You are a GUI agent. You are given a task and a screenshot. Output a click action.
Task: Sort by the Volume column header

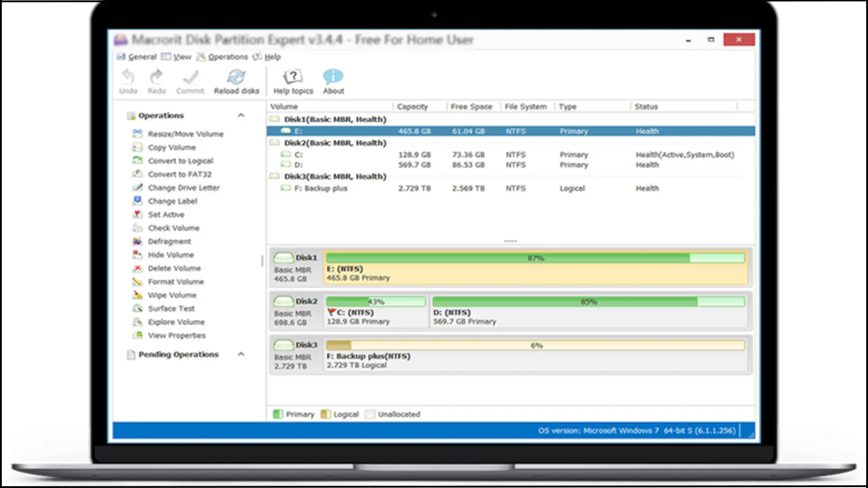pyautogui.click(x=330, y=107)
